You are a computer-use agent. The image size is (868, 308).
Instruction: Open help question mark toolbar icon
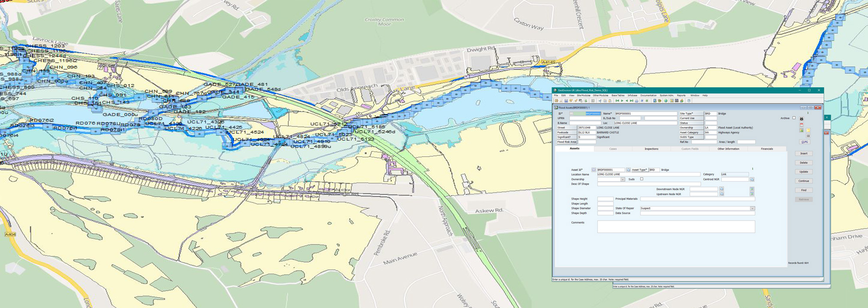(x=689, y=101)
